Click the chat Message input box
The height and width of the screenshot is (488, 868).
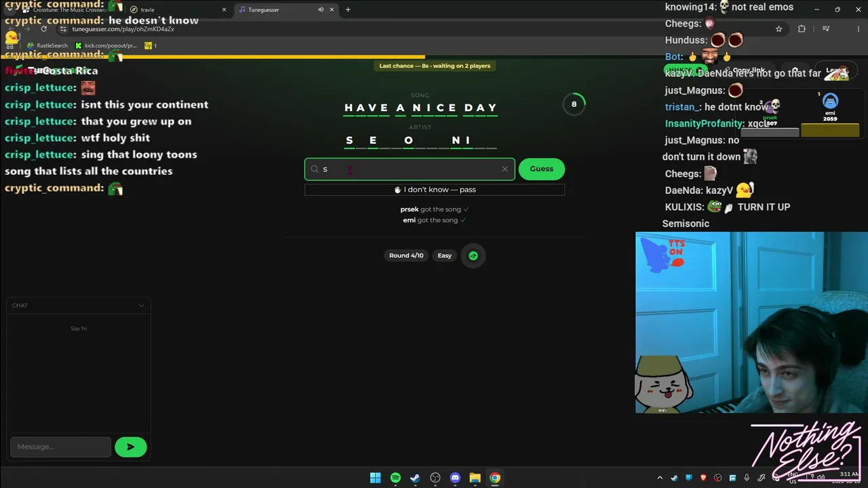click(x=60, y=447)
